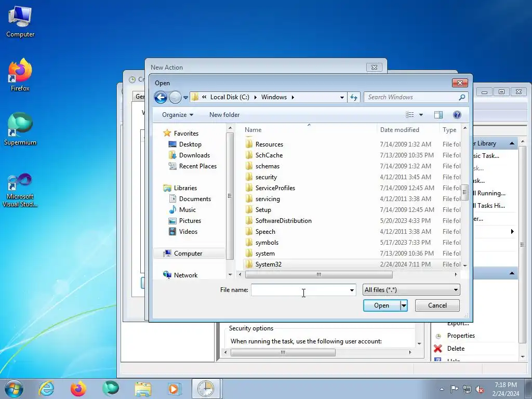The image size is (532, 399).
Task: Select the SchCache folder
Action: click(269, 155)
